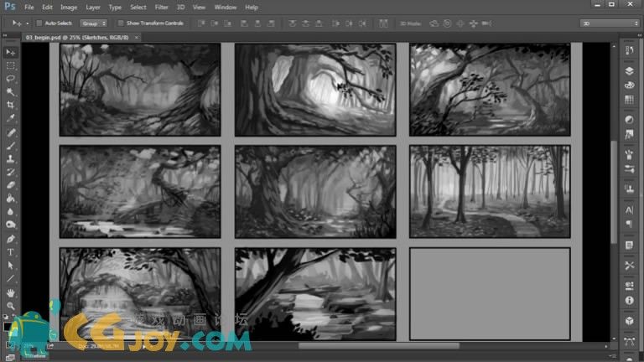The image size is (644, 362).
Task: Select the Eraser tool
Action: click(x=11, y=185)
